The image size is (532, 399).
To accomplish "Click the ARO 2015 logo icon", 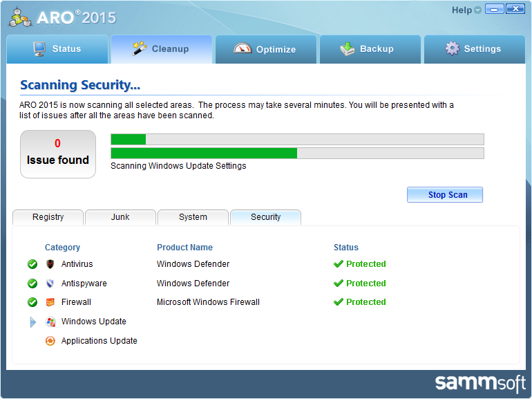I will pyautogui.click(x=21, y=17).
